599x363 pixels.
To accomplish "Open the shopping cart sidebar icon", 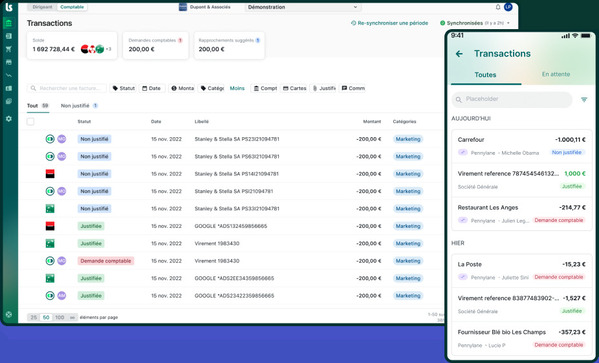I will pos(9,49).
